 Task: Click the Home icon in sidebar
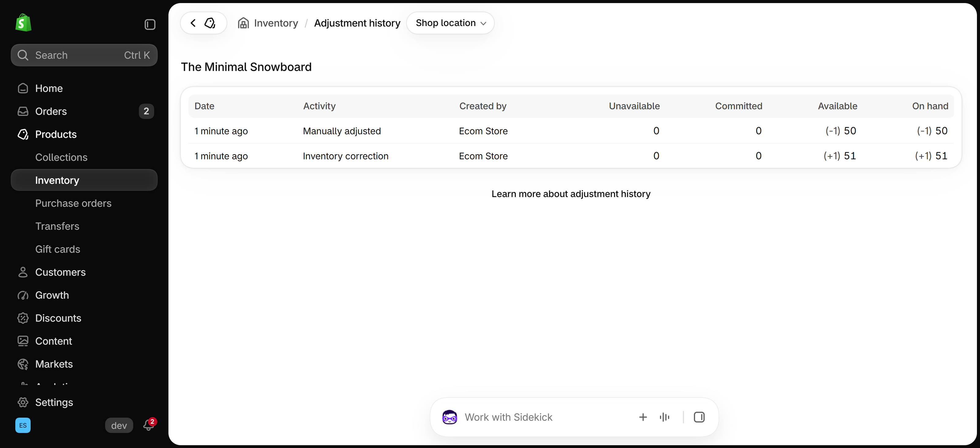point(23,88)
